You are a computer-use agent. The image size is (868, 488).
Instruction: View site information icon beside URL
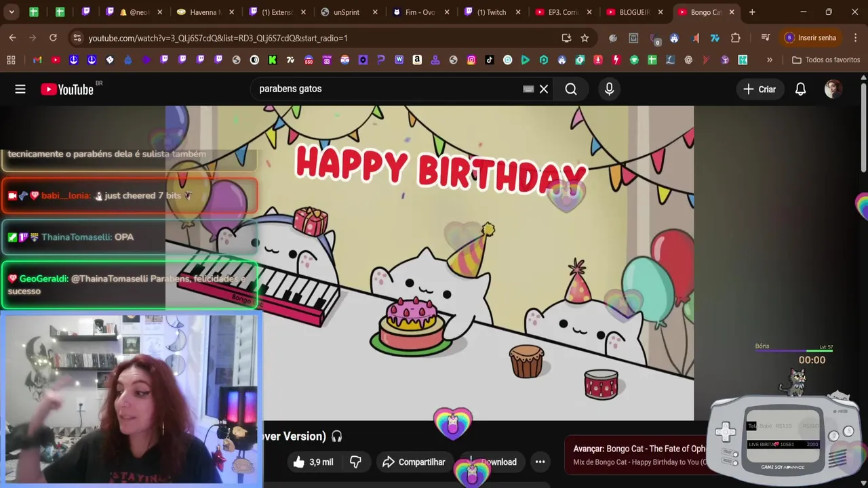[x=77, y=38]
